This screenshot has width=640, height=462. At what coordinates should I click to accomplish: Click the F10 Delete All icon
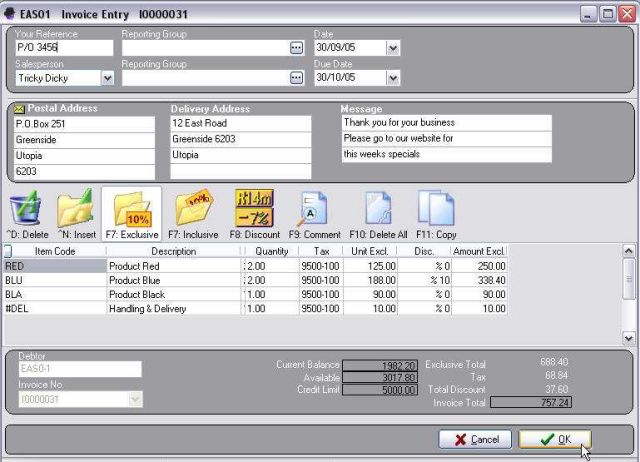coord(377,210)
